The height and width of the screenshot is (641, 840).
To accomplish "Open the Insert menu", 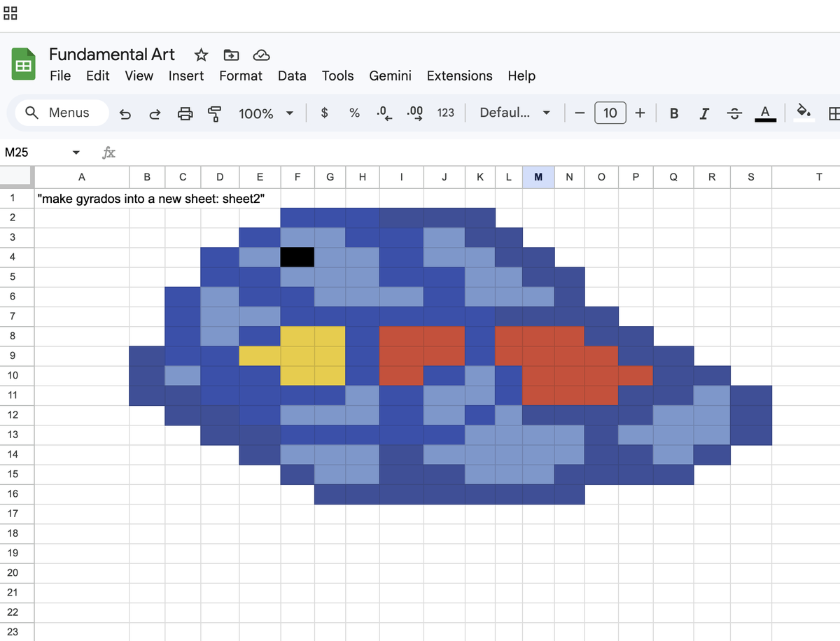I will tap(186, 76).
